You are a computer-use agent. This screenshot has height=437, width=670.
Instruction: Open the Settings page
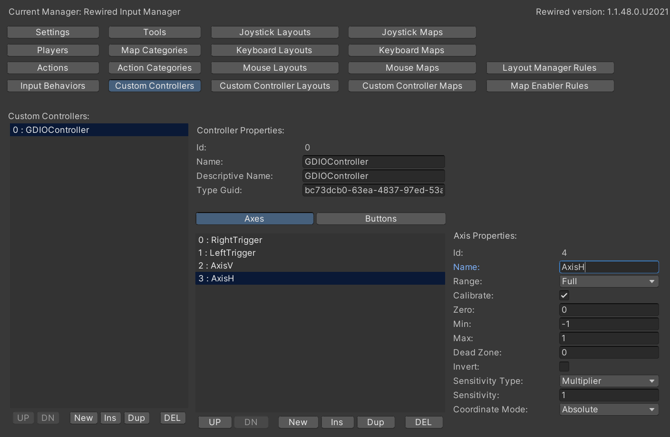pos(53,32)
